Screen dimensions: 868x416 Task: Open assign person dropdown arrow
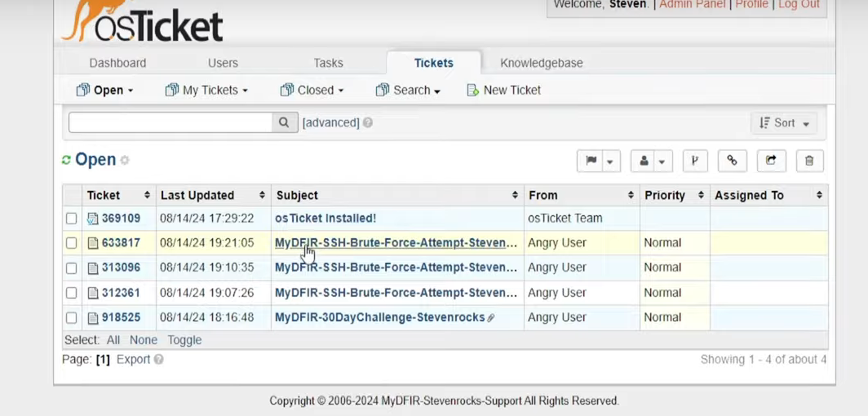coord(662,162)
